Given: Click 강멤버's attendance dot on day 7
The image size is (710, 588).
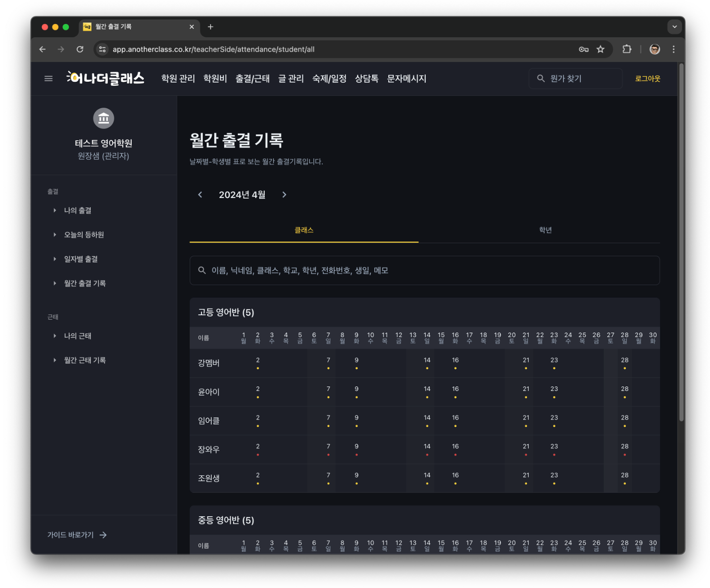Looking at the screenshot, I should pos(328,368).
